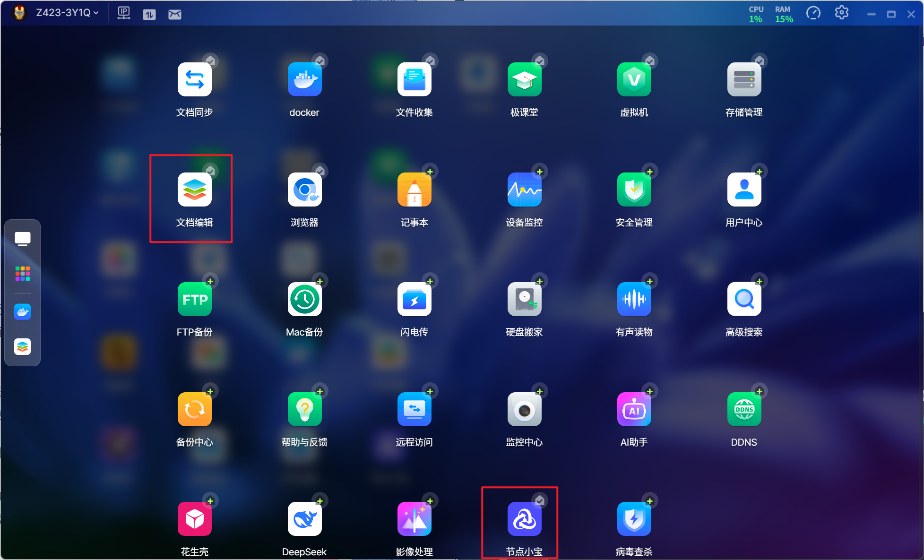Open the 节点小宝 app icon
Viewport: 924px width, 560px height.
coord(524,519)
